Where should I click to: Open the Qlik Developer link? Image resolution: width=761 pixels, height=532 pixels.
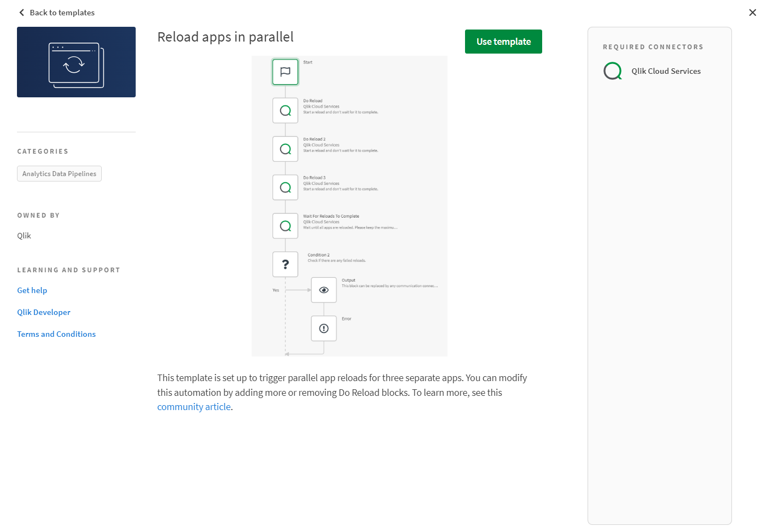tap(44, 312)
